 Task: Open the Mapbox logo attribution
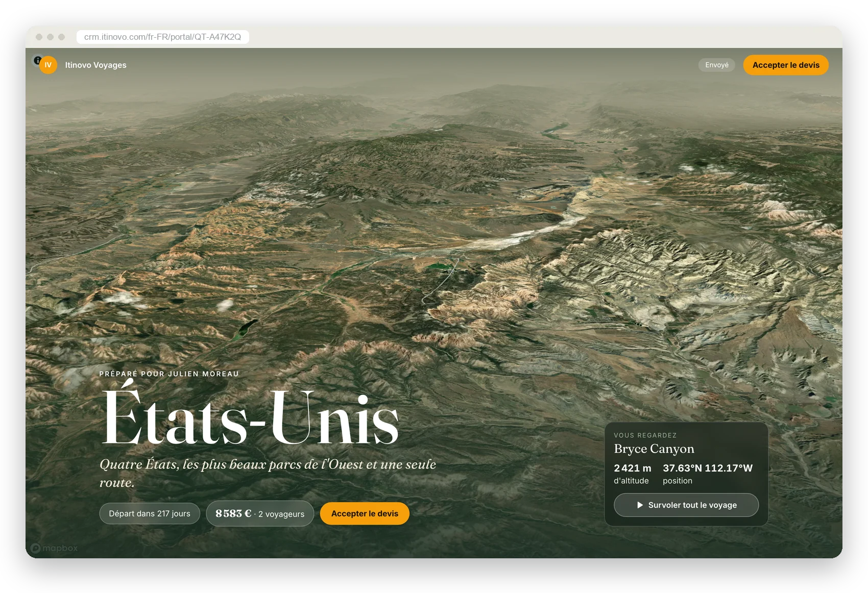pyautogui.click(x=54, y=548)
